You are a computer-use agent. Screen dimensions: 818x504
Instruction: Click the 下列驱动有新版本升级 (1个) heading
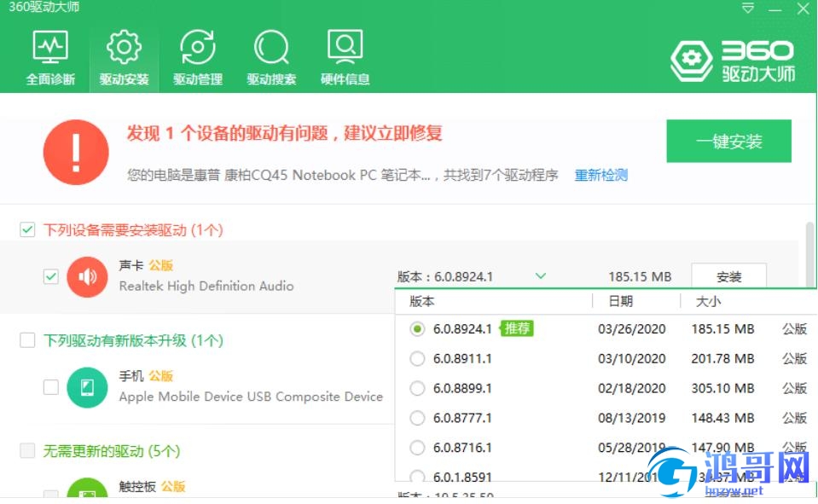[133, 341]
